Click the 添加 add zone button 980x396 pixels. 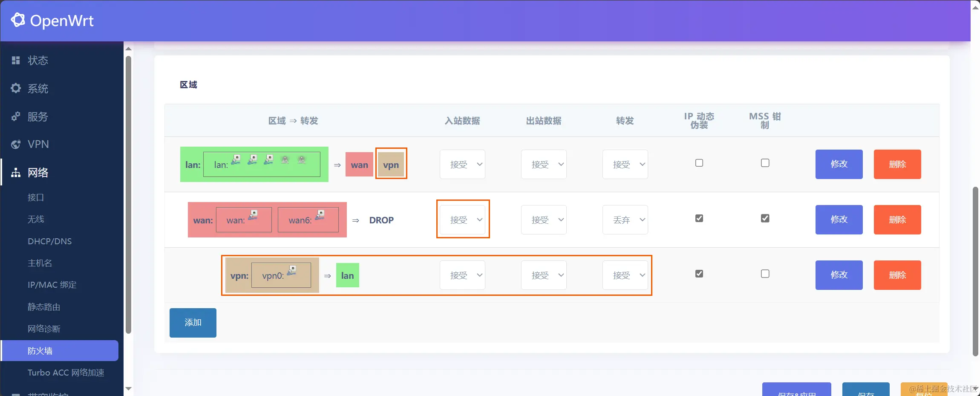[193, 322]
